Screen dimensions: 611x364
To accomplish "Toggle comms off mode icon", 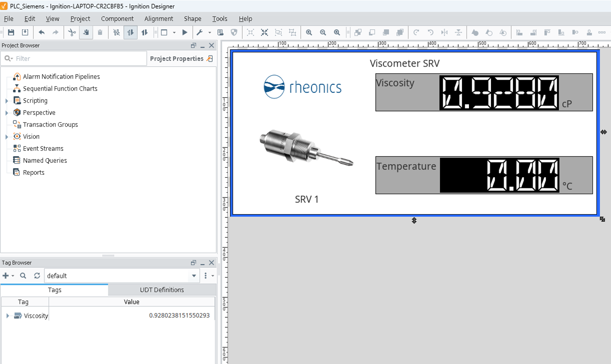I will (116, 32).
